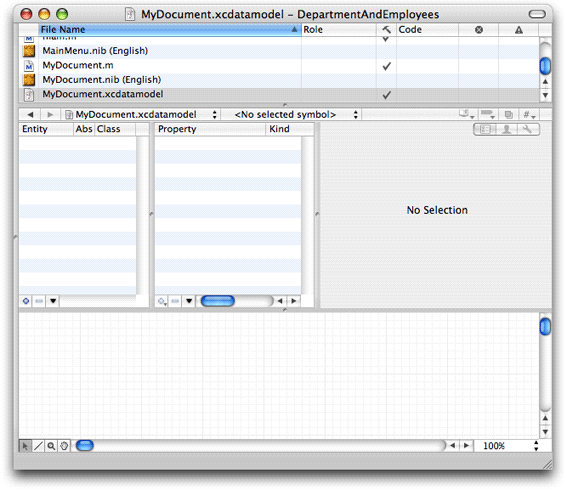567x493 pixels.
Task: Add a new property with plus button
Action: pyautogui.click(x=162, y=301)
